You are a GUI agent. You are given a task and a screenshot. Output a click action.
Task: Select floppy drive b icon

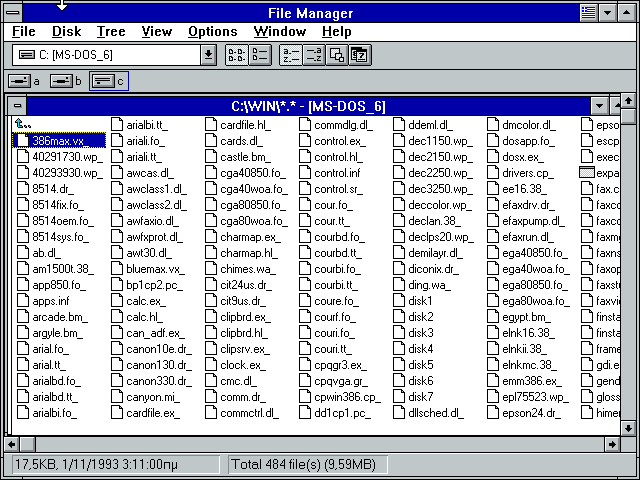coord(61,81)
